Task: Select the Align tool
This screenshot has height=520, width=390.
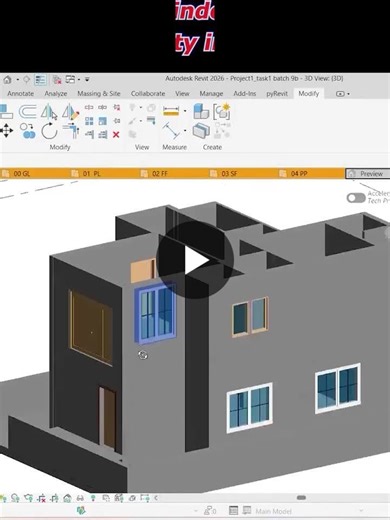Action: point(6,112)
